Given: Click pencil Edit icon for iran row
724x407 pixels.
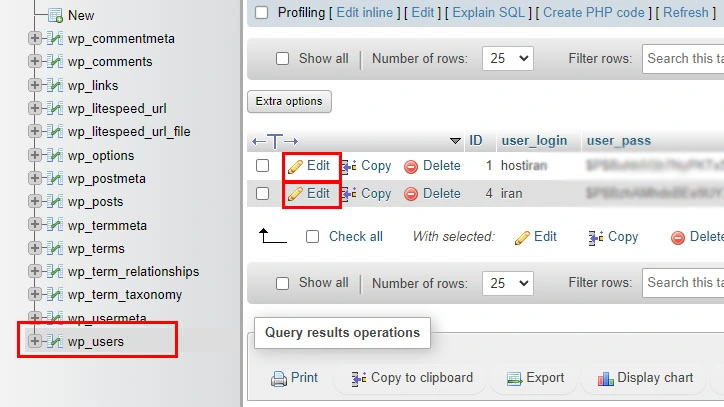Looking at the screenshot, I should tap(295, 194).
